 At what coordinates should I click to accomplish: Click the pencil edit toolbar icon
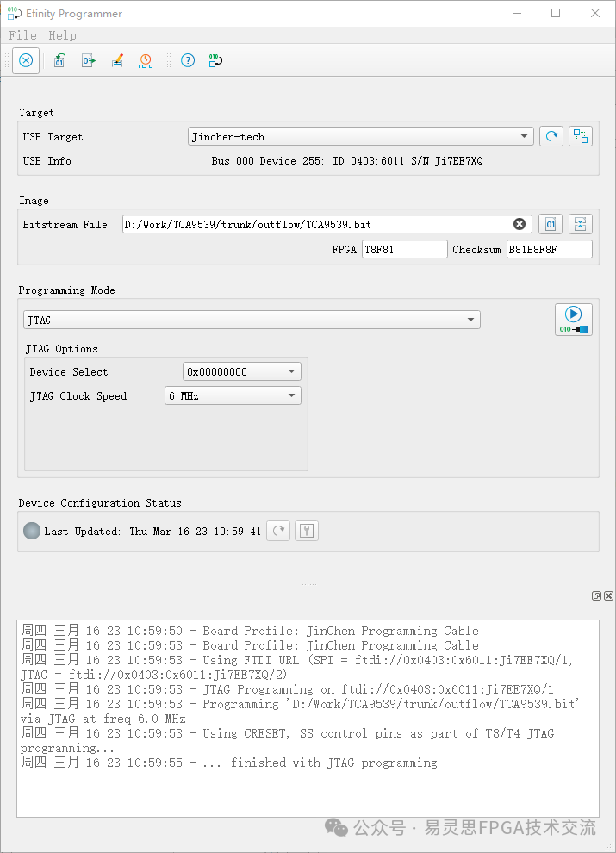point(117,60)
